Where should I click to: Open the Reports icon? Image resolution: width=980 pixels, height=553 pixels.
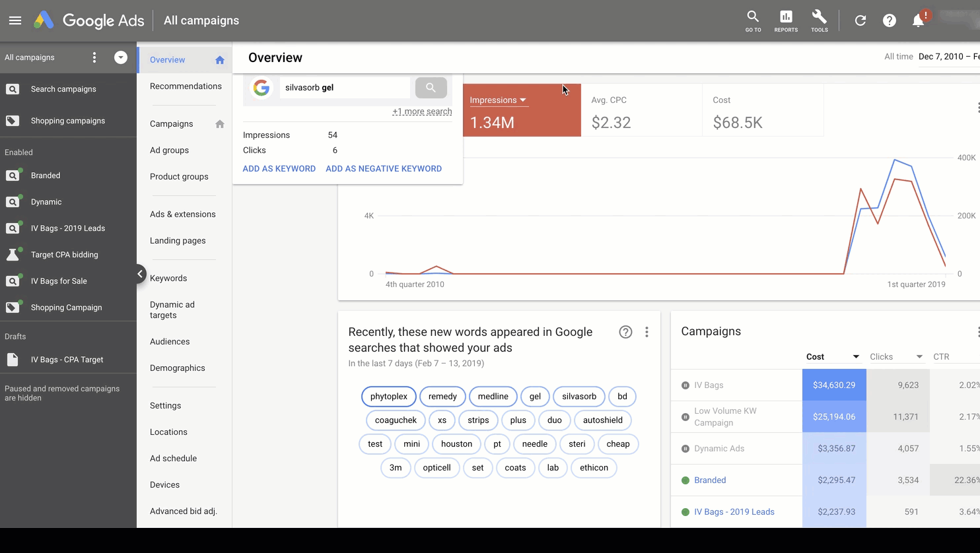[786, 20]
